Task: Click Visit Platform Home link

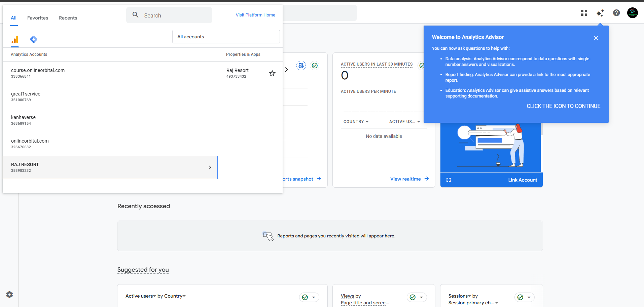Action: point(255,15)
